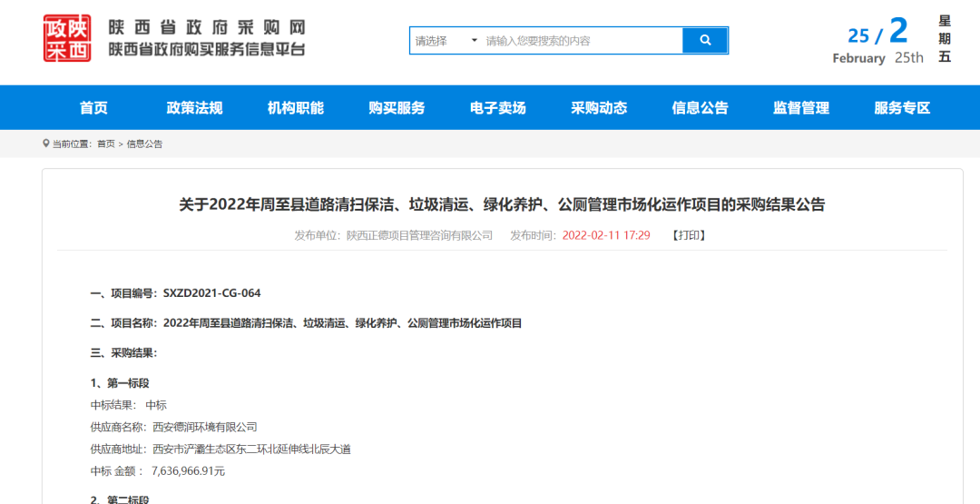The width and height of the screenshot is (980, 504).
Task: Open the 采购动态 section
Action: coord(599,108)
